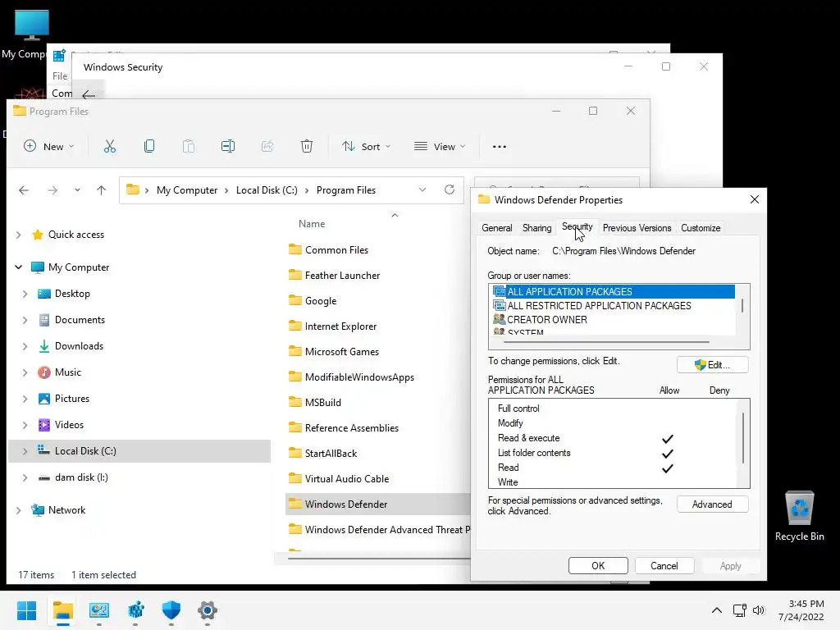This screenshot has width=840, height=630.
Task: Expand Quick access tree node
Action: pyautogui.click(x=18, y=235)
